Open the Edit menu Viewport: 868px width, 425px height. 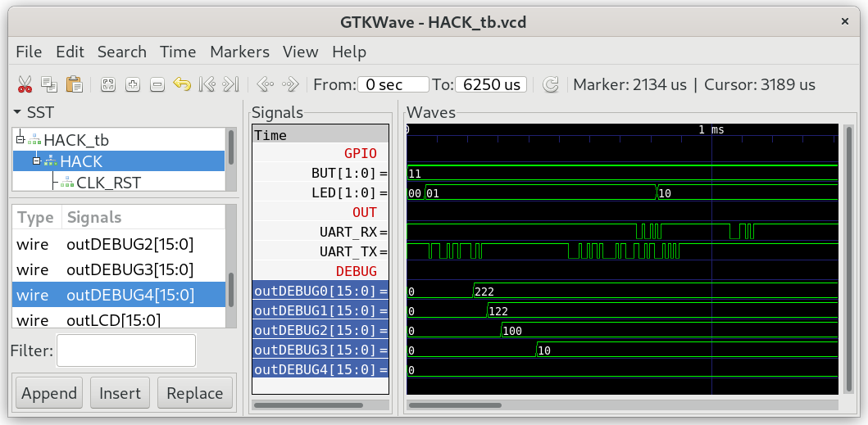click(x=70, y=52)
